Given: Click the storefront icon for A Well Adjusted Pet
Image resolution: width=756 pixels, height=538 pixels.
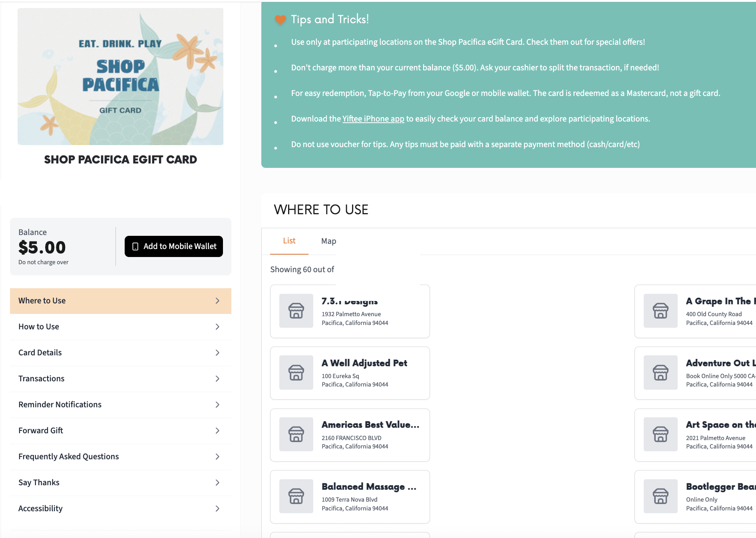Looking at the screenshot, I should 296,373.
